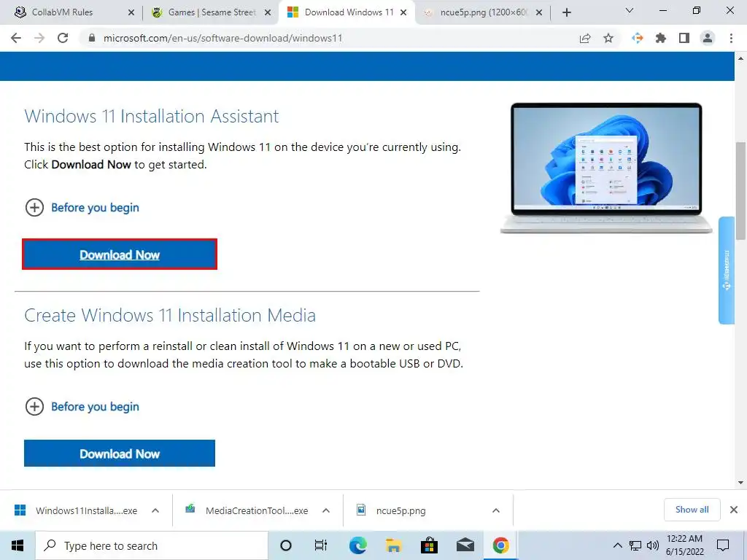Click the browser forward arrow
Screen dimensions: 747x560
39,38
